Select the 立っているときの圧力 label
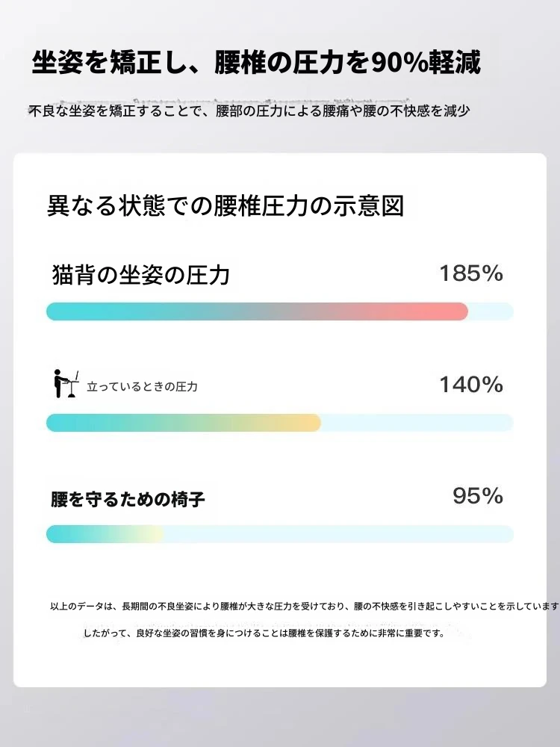The width and height of the screenshot is (560, 747). pos(142,387)
